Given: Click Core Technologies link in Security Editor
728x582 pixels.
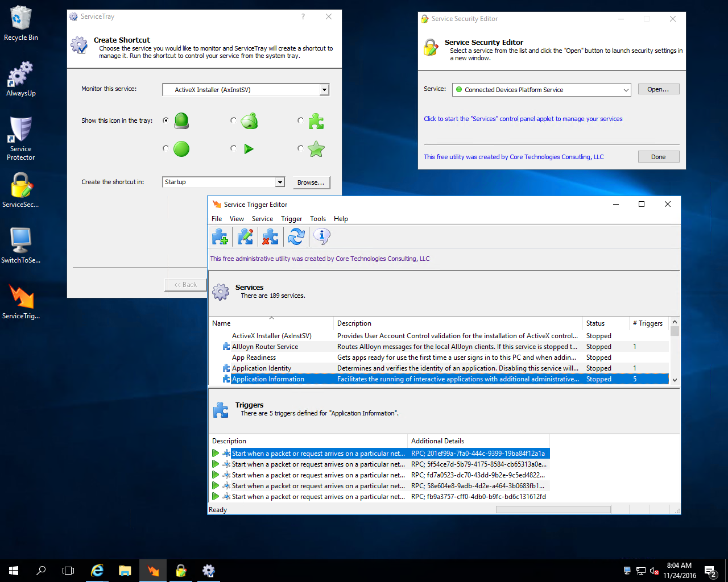Looking at the screenshot, I should (514, 157).
